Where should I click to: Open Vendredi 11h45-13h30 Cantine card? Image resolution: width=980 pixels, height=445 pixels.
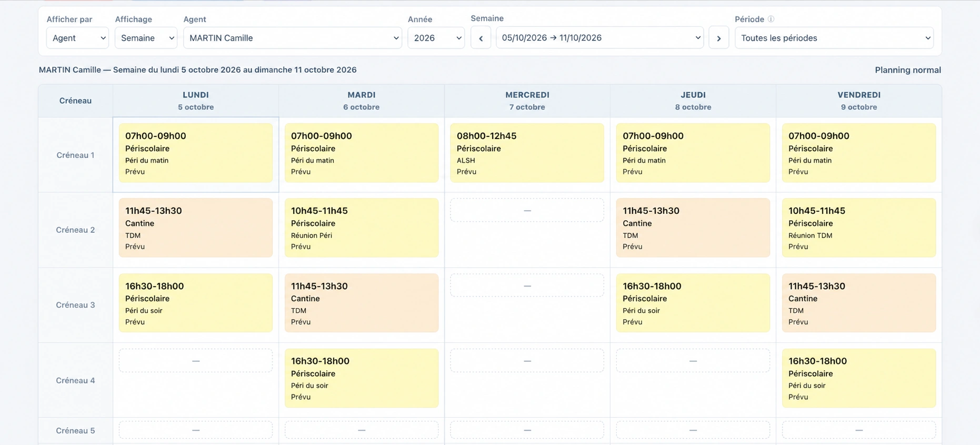(859, 303)
